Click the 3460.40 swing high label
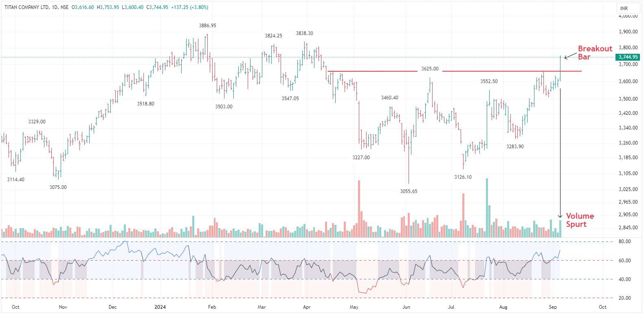 (390, 98)
